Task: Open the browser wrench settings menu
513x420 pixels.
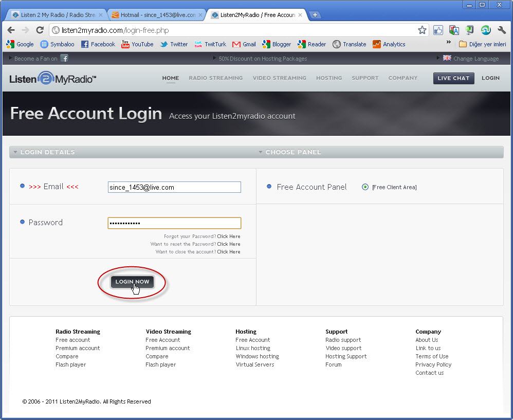Action: tap(502, 30)
